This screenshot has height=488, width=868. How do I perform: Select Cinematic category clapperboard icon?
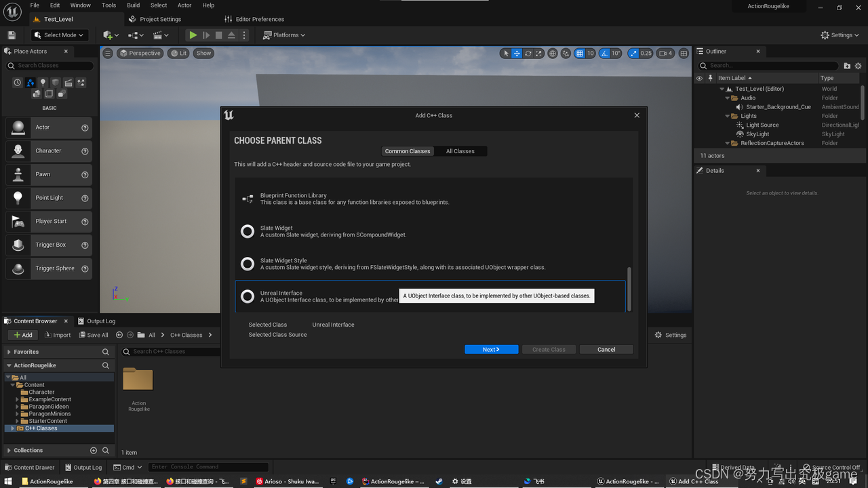pos(68,83)
